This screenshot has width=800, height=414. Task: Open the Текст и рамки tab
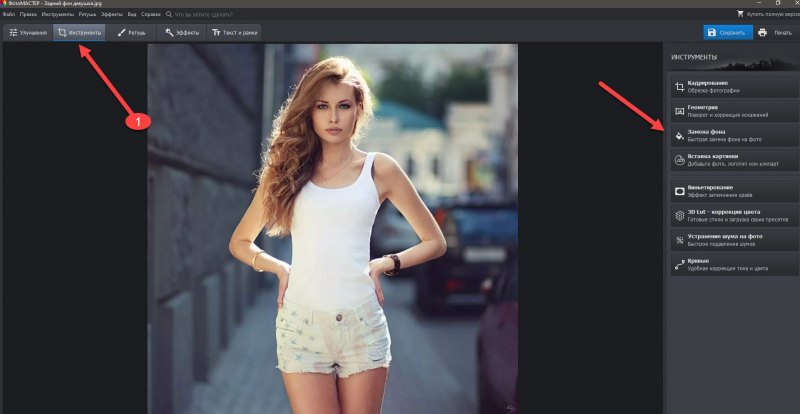(235, 33)
